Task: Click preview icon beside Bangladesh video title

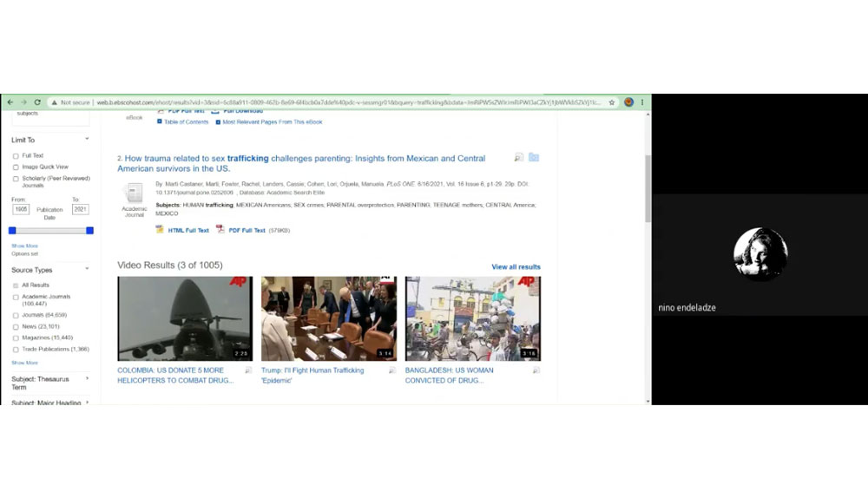Action: click(536, 370)
